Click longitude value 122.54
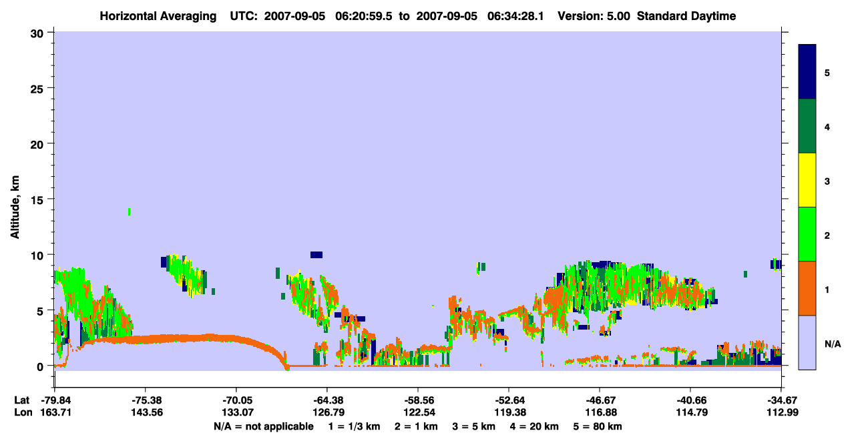The width and height of the screenshot is (868, 445). point(418,412)
